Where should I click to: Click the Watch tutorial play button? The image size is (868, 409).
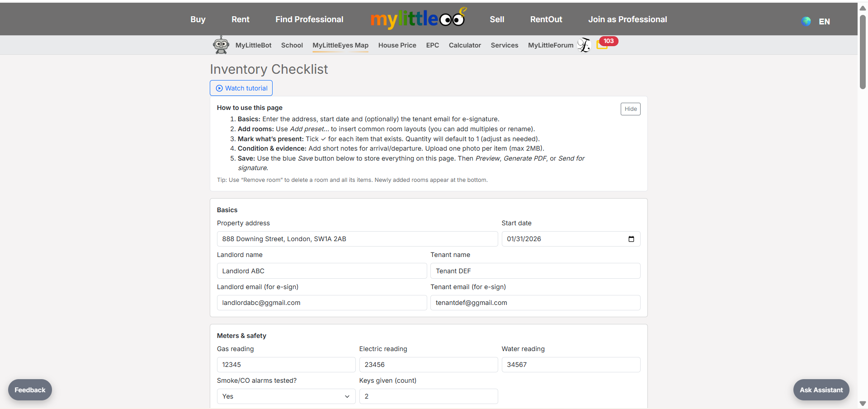tap(241, 88)
